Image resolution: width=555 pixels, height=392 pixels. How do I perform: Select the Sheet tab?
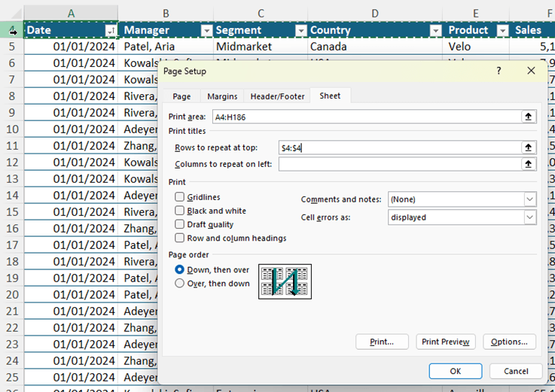pyautogui.click(x=330, y=96)
